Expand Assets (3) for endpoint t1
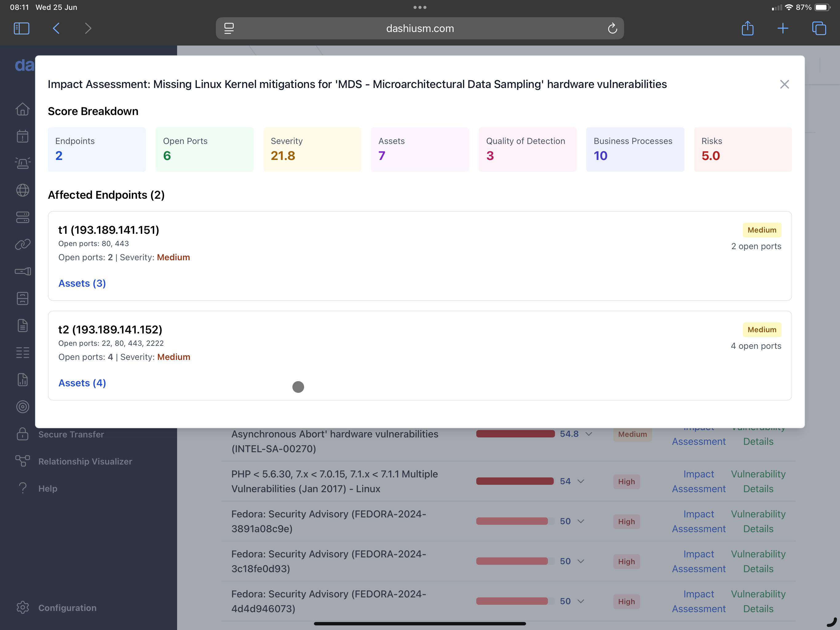The height and width of the screenshot is (630, 840). (82, 283)
